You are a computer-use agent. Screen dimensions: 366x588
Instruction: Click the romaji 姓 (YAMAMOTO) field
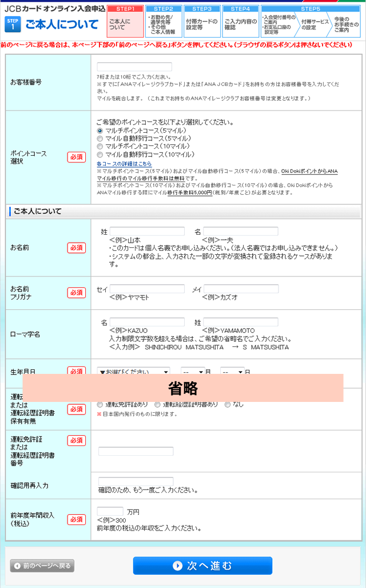241,322
